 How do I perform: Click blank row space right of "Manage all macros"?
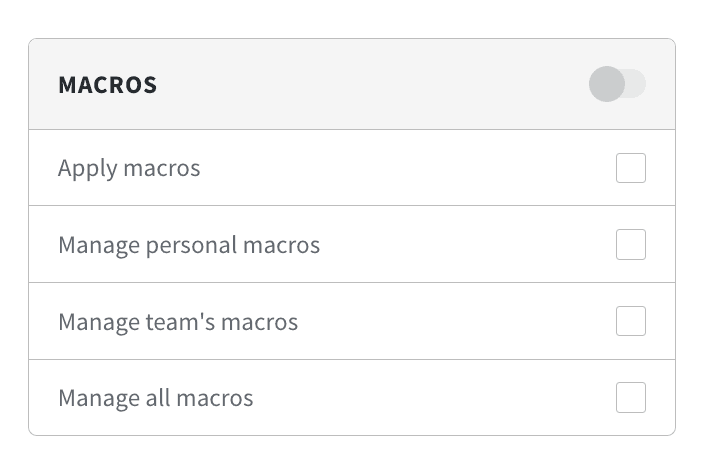click(x=430, y=398)
